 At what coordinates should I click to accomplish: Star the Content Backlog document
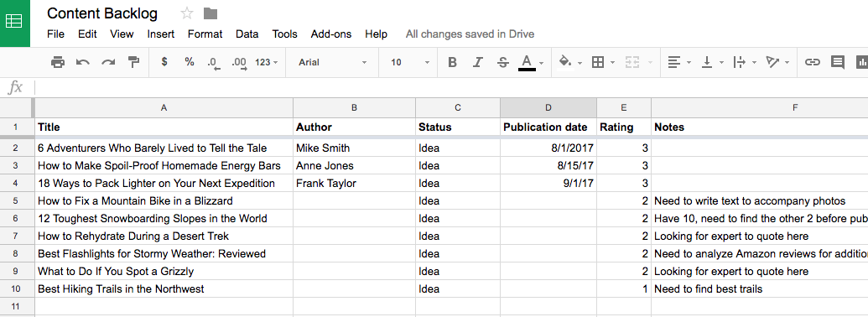pyautogui.click(x=186, y=13)
